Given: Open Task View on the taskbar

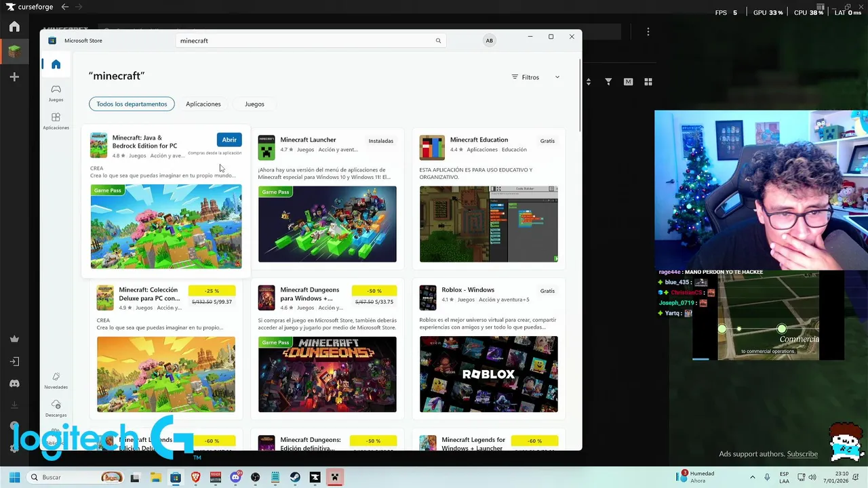Looking at the screenshot, I should pos(135,477).
